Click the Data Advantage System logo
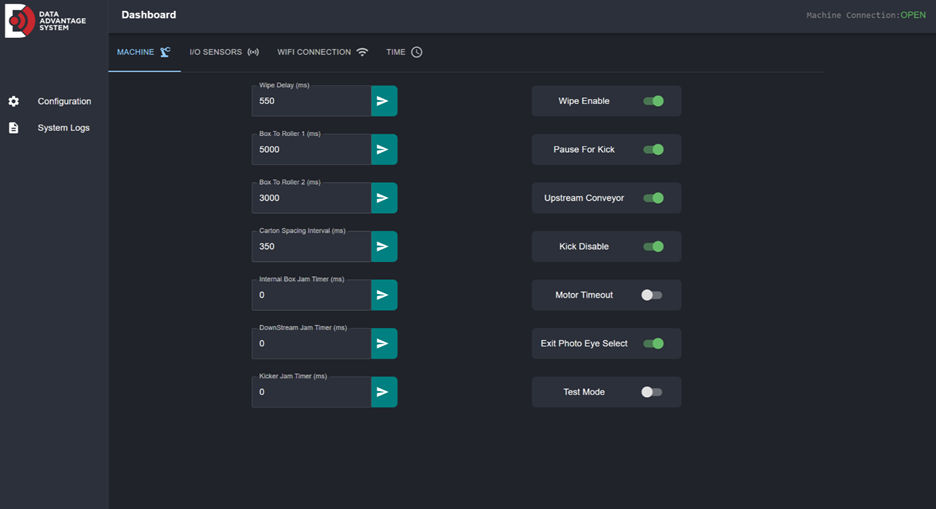 click(45, 21)
